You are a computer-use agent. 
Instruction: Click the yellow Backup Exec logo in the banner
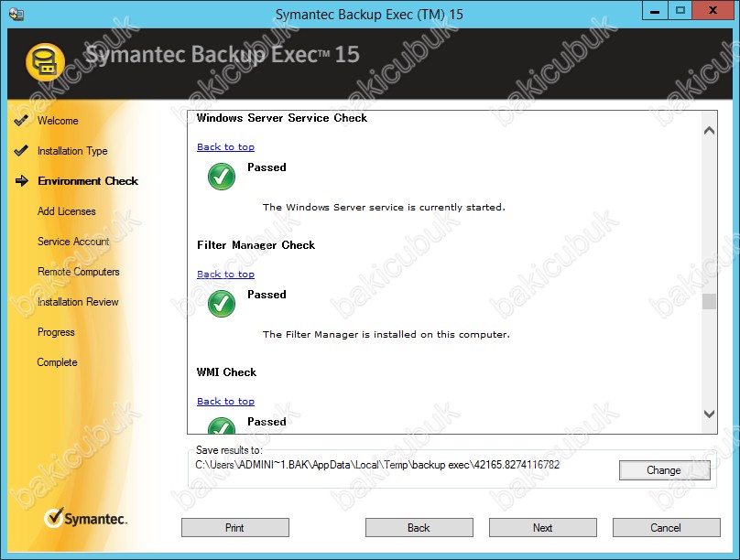coord(45,62)
